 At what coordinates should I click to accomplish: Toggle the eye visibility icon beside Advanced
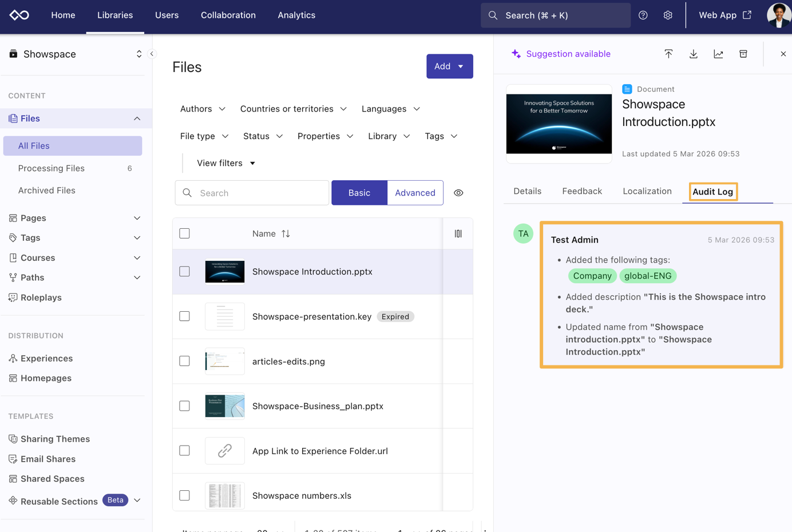[x=458, y=193]
